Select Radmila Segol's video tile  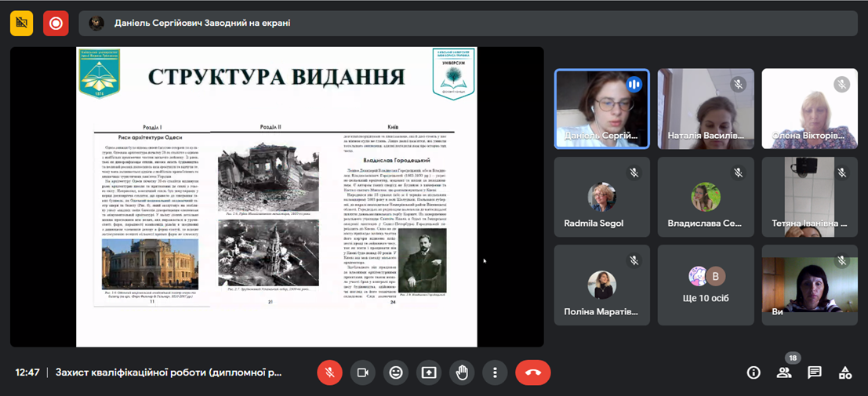click(x=602, y=197)
